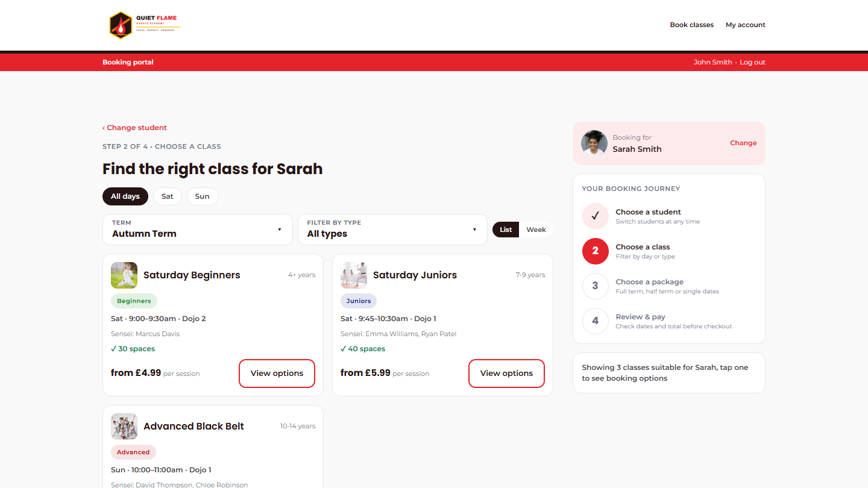The width and height of the screenshot is (868, 488).
Task: Click the Saturday Beginners class title
Action: [192, 275]
